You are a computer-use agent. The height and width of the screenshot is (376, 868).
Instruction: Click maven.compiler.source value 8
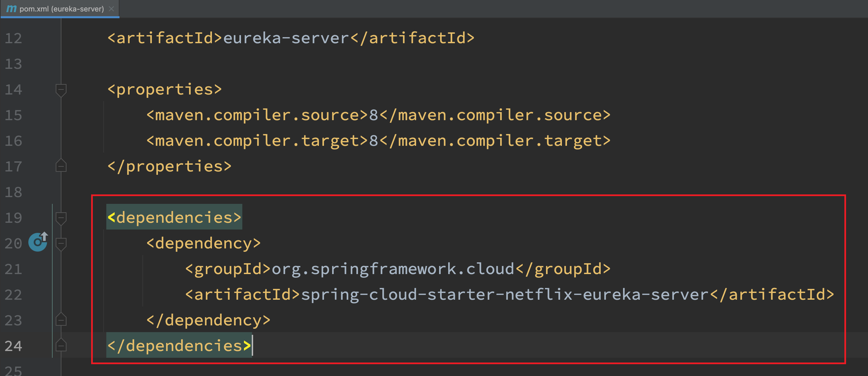[x=373, y=115]
